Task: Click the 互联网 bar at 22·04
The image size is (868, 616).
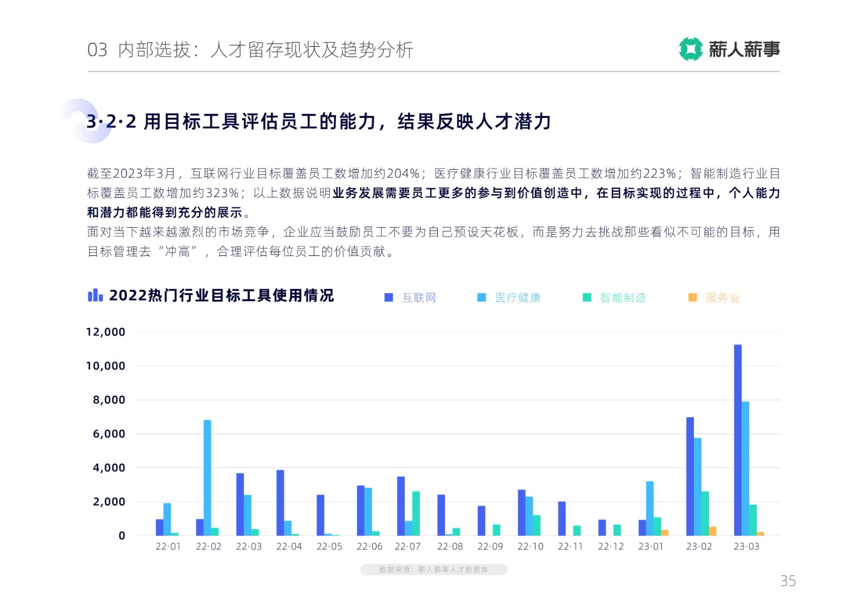Action: click(280, 503)
